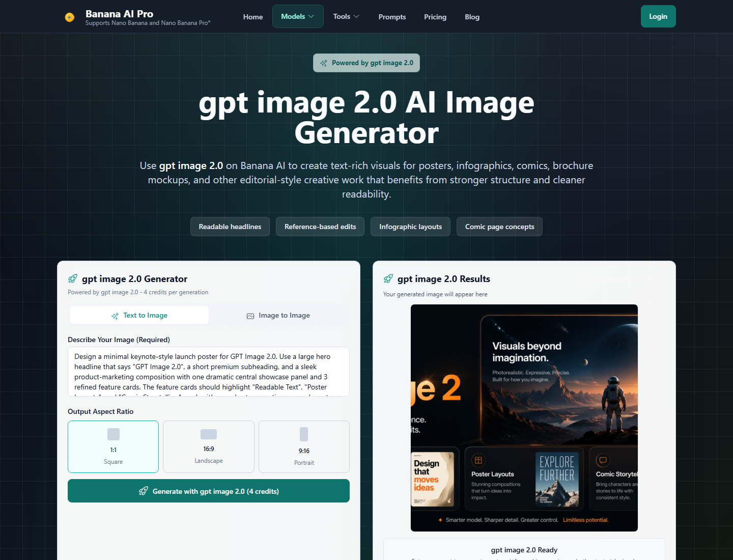Click inside the image description text box
This screenshot has height=560, width=733.
tap(209, 372)
